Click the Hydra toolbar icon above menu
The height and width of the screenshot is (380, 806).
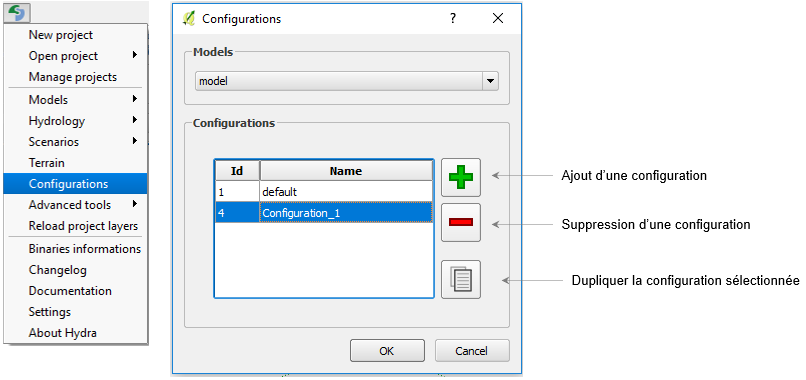pos(17,12)
